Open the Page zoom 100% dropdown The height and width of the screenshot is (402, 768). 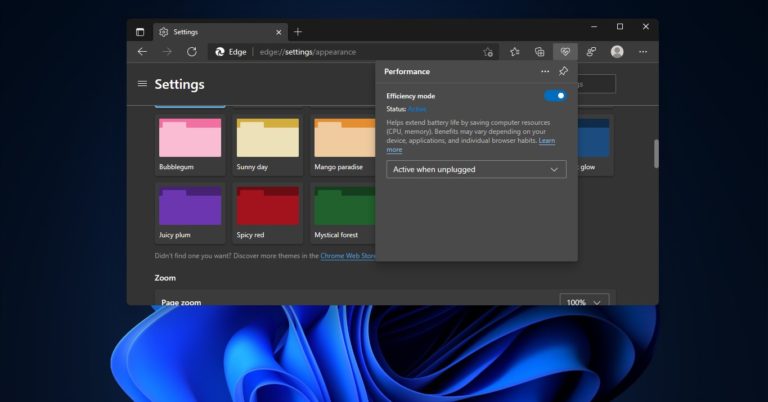584,302
